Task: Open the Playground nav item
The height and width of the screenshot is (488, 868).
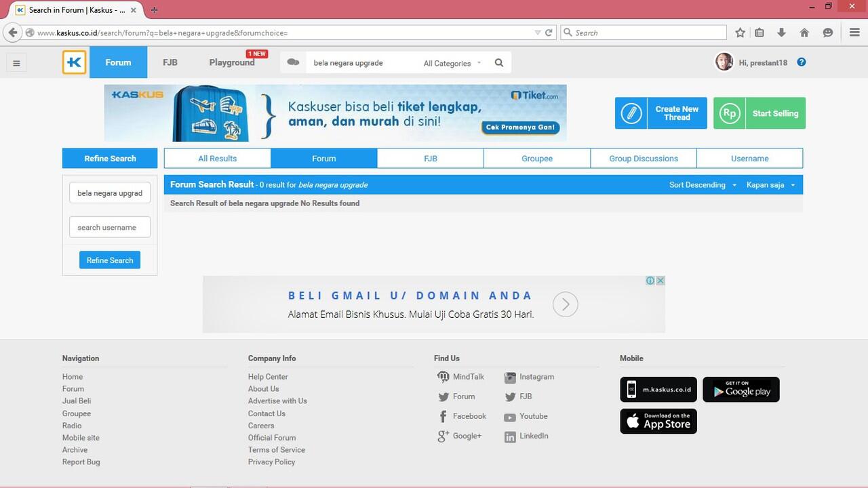Action: [x=232, y=62]
